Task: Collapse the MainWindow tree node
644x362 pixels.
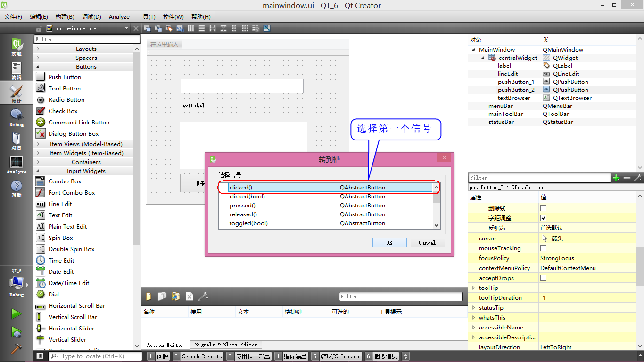Action: click(x=473, y=49)
